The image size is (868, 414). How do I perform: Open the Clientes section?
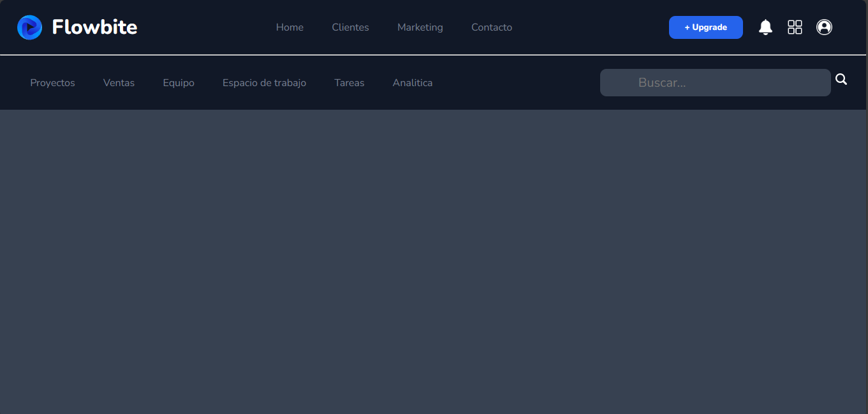(x=350, y=27)
